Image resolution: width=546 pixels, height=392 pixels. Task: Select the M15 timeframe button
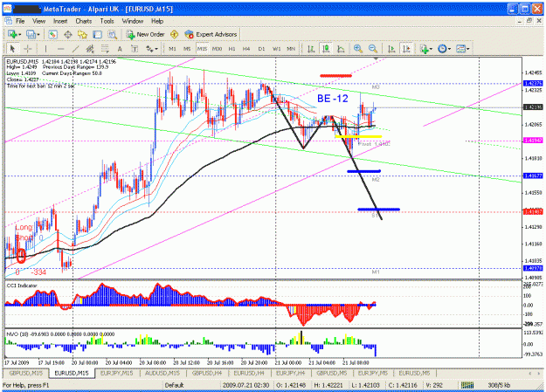[202, 49]
